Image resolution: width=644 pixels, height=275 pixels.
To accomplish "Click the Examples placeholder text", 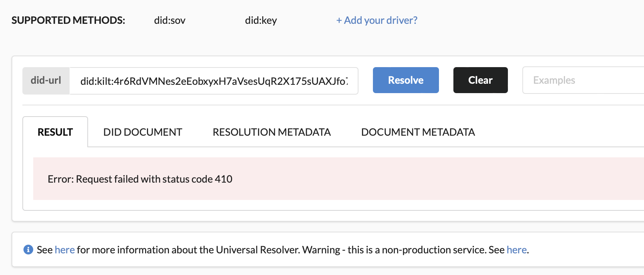I will point(554,80).
